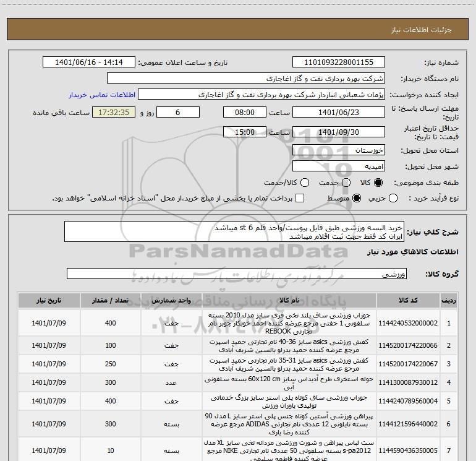
Task: Click the buyer organization name field
Action: (245, 79)
